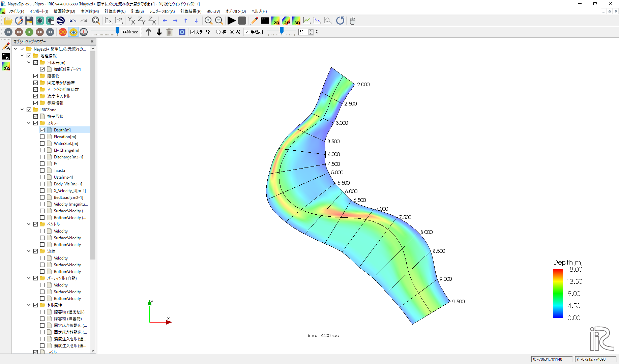Click the reload calculation results icon
This screenshot has height=364, width=619.
pyautogui.click(x=340, y=21)
